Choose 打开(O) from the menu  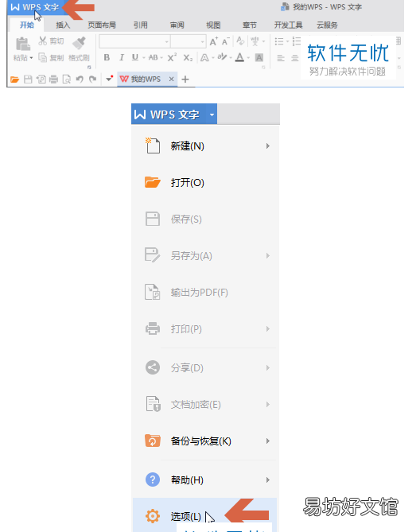pyautogui.click(x=205, y=183)
